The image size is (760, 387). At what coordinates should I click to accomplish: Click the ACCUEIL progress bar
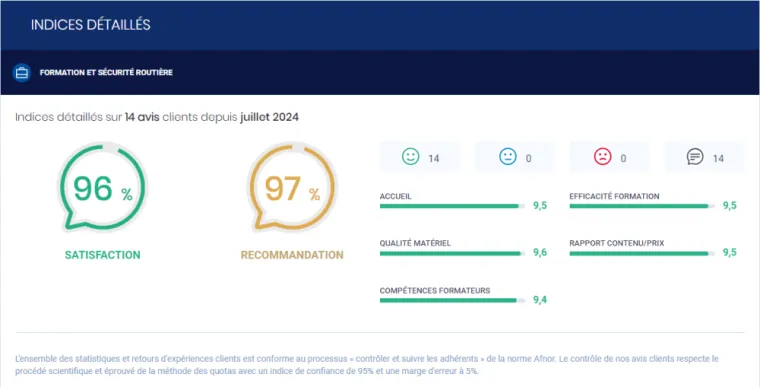(x=452, y=206)
